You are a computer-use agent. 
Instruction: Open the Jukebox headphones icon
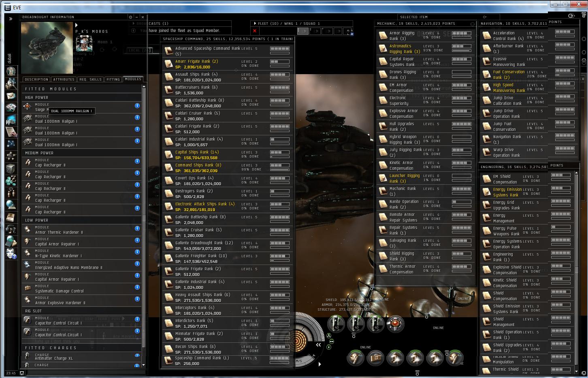click(11, 229)
